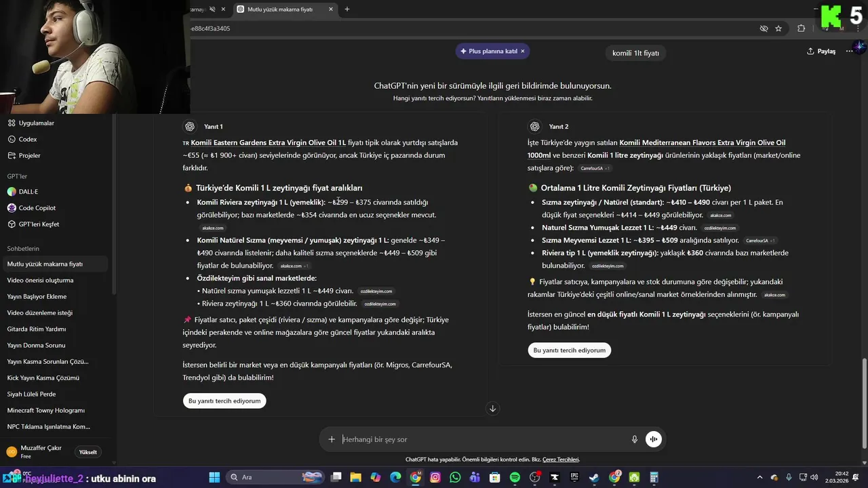The height and width of the screenshot is (488, 868).
Task: Click the Paylaş share button
Action: coord(821,52)
